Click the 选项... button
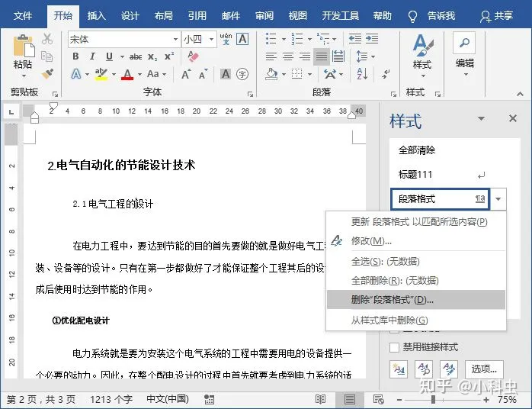The image size is (532, 409). 484,369
